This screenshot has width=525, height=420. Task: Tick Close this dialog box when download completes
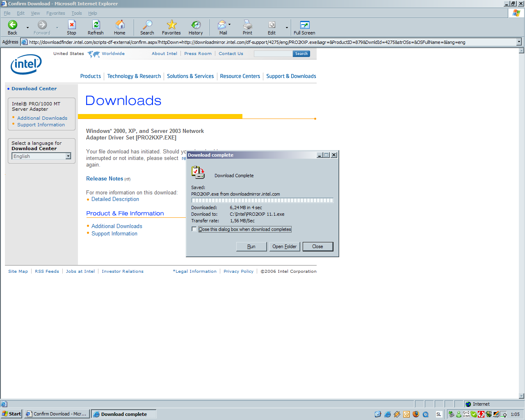(x=194, y=229)
